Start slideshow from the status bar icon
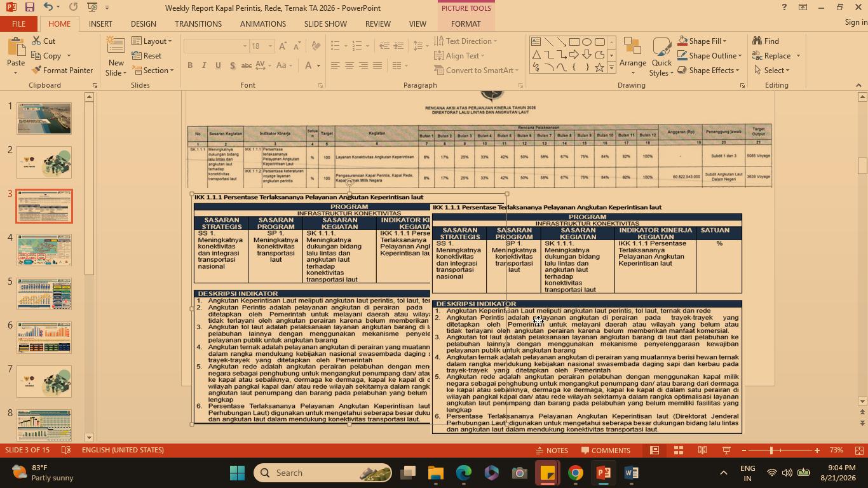This screenshot has width=868, height=488. [x=726, y=451]
